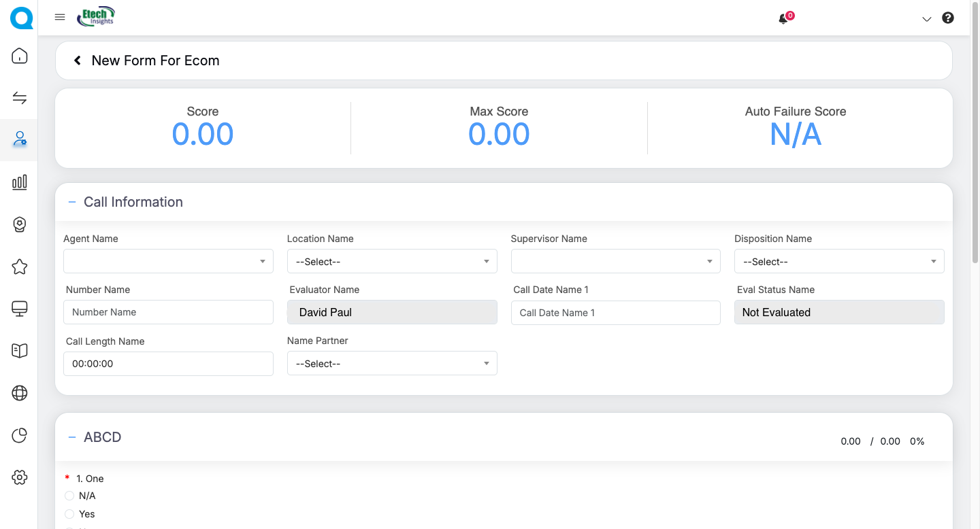Click the home icon in the sidebar
Viewport: 980px width, 529px height.
[x=20, y=56]
